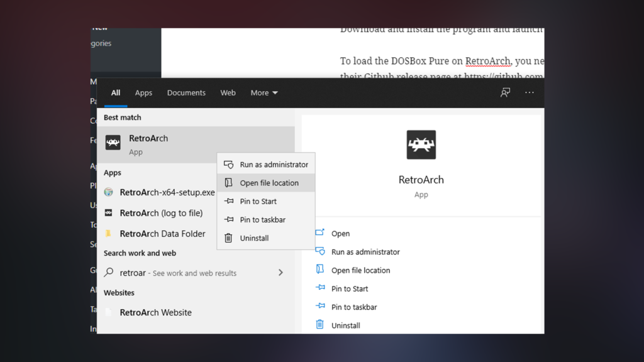This screenshot has height=362, width=644.
Task: Click Pin to taskbar icon in details pane
Action: pos(320,306)
